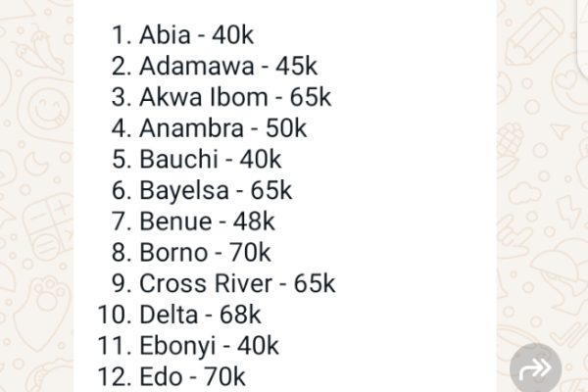The width and height of the screenshot is (588, 392).
Task: Tap the word Bauchi
Action: (179, 159)
